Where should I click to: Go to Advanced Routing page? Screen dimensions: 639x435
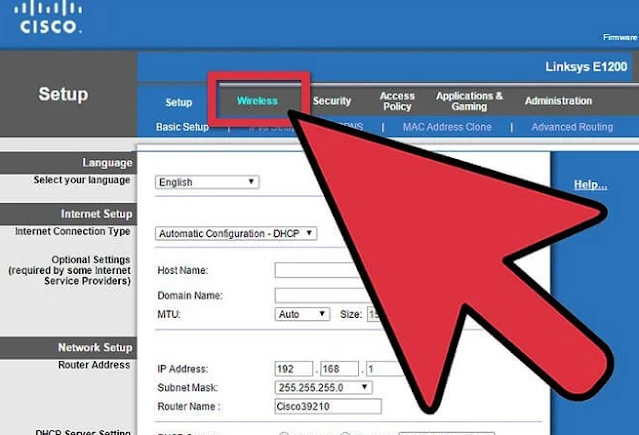coord(572,127)
